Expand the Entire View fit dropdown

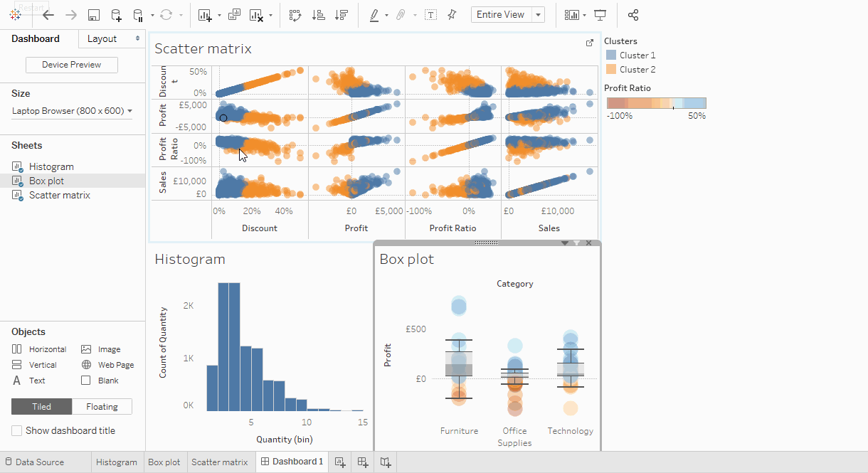click(538, 15)
